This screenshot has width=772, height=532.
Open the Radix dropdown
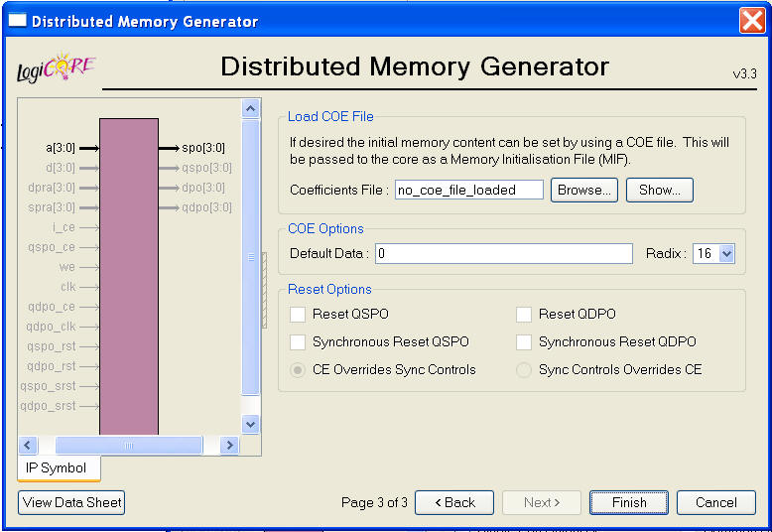pyautogui.click(x=726, y=254)
